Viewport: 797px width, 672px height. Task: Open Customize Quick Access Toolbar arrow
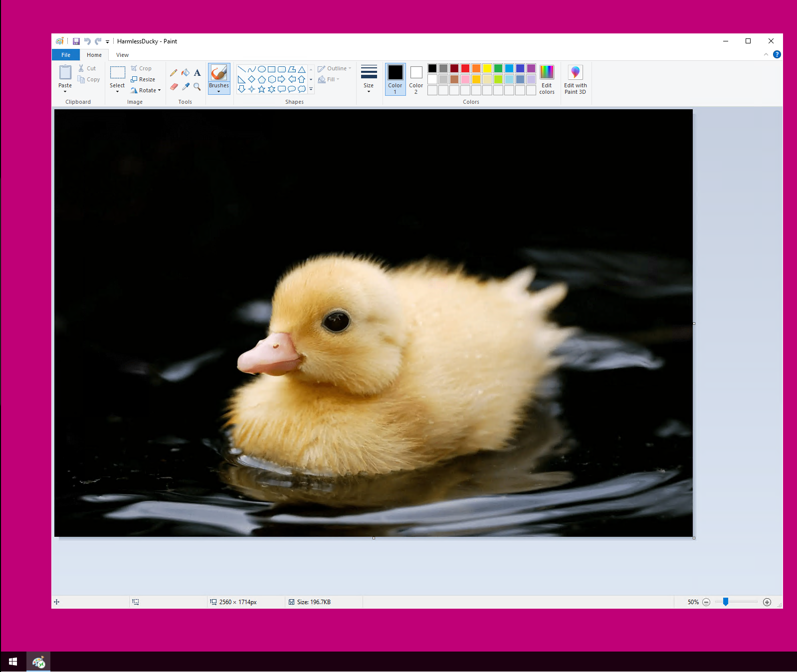[x=108, y=42]
